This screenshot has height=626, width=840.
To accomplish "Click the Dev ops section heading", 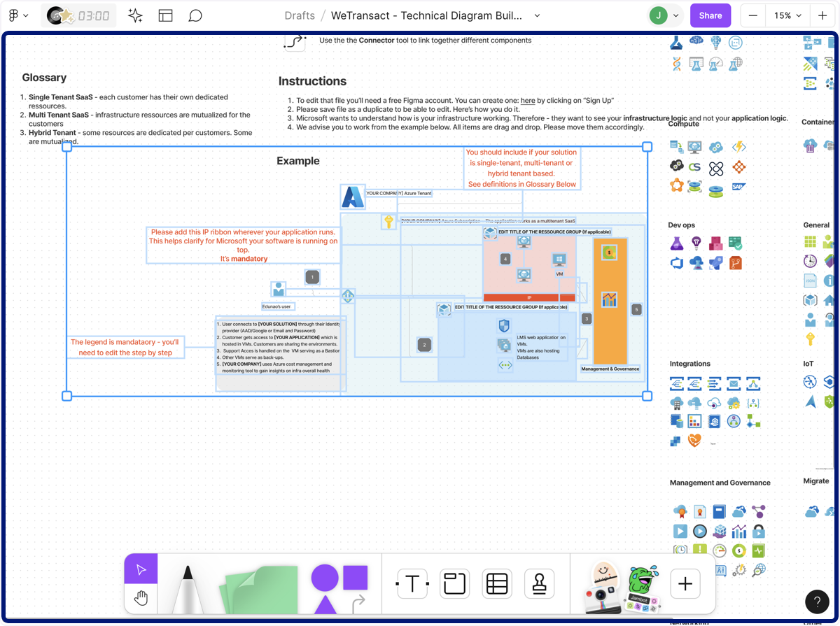I will 682,225.
